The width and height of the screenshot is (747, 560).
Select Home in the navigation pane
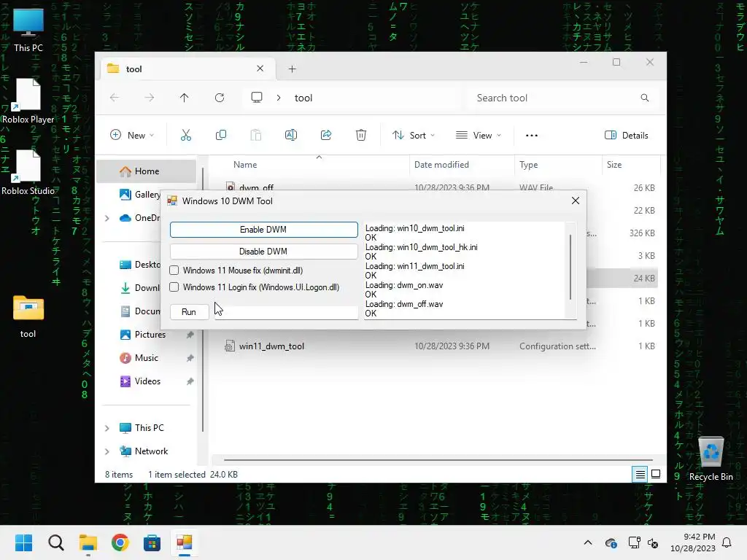coord(147,171)
